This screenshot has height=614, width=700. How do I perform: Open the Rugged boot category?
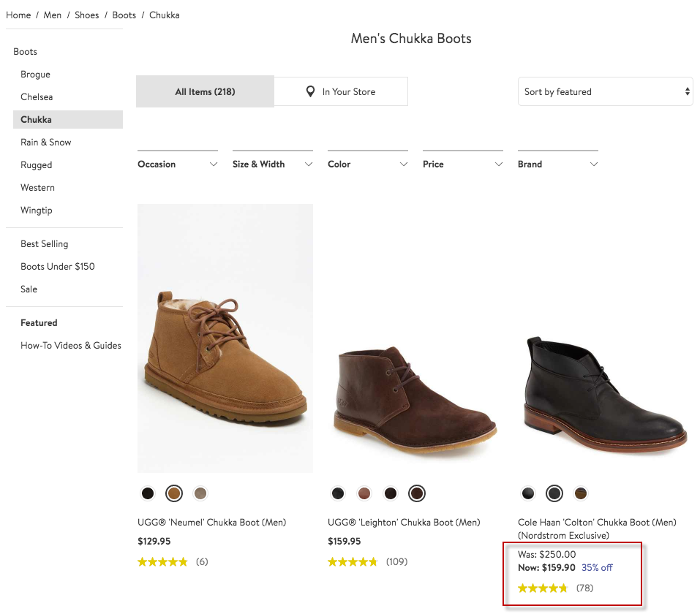[x=36, y=165]
